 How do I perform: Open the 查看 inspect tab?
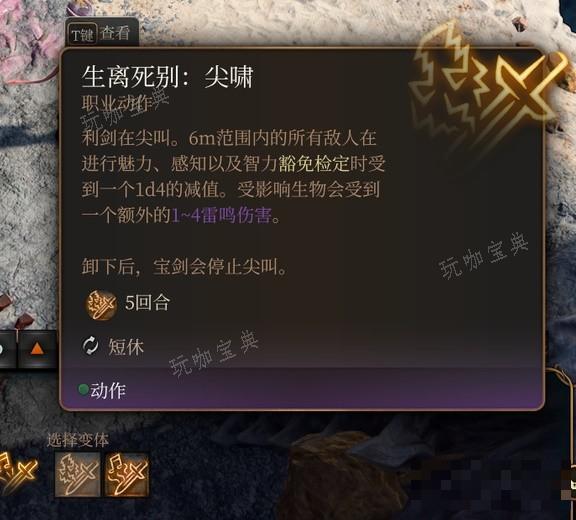[x=115, y=33]
